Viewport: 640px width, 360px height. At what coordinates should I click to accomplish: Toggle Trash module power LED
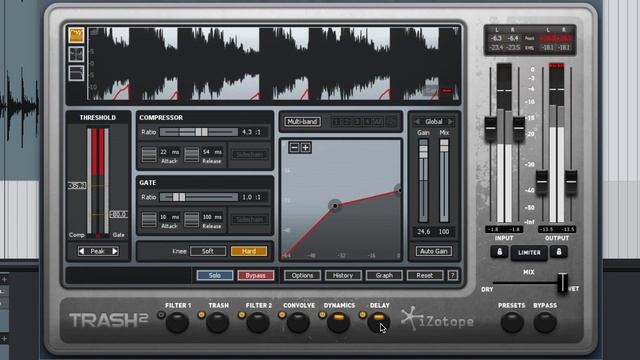(x=201, y=315)
